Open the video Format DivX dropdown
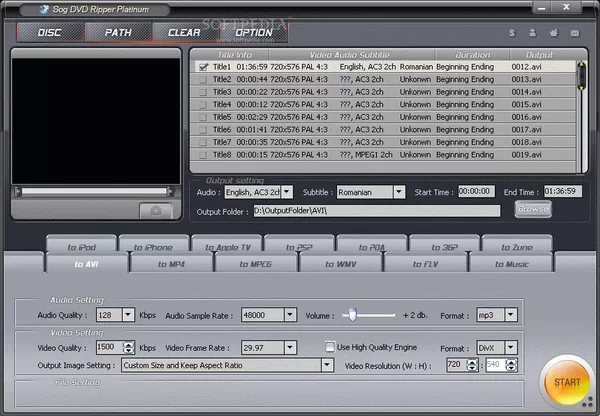The height and width of the screenshot is (416, 600). click(510, 347)
